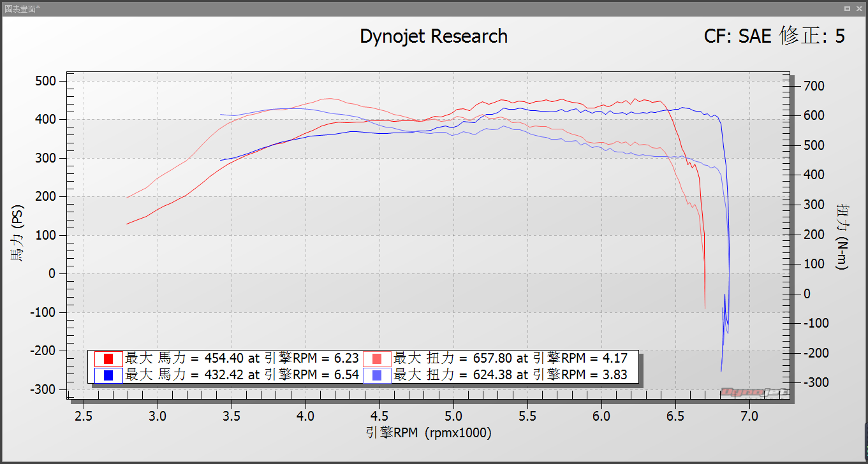Image resolution: width=868 pixels, height=464 pixels.
Task: Click the light red max torque swatch
Action: point(377,359)
